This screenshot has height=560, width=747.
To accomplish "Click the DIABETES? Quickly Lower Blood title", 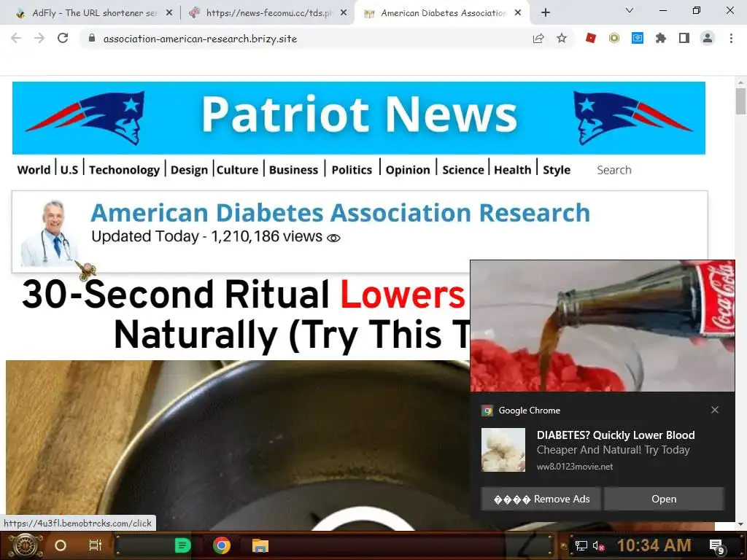I will pos(616,435).
